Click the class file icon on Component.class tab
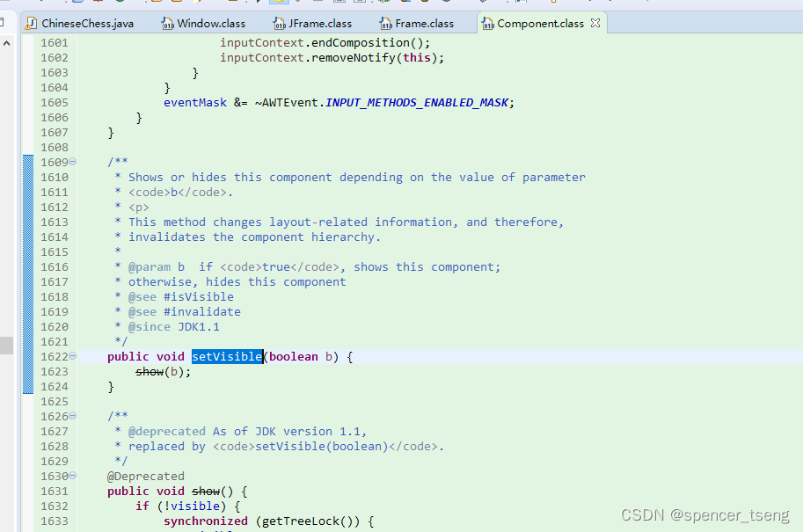 coord(489,24)
